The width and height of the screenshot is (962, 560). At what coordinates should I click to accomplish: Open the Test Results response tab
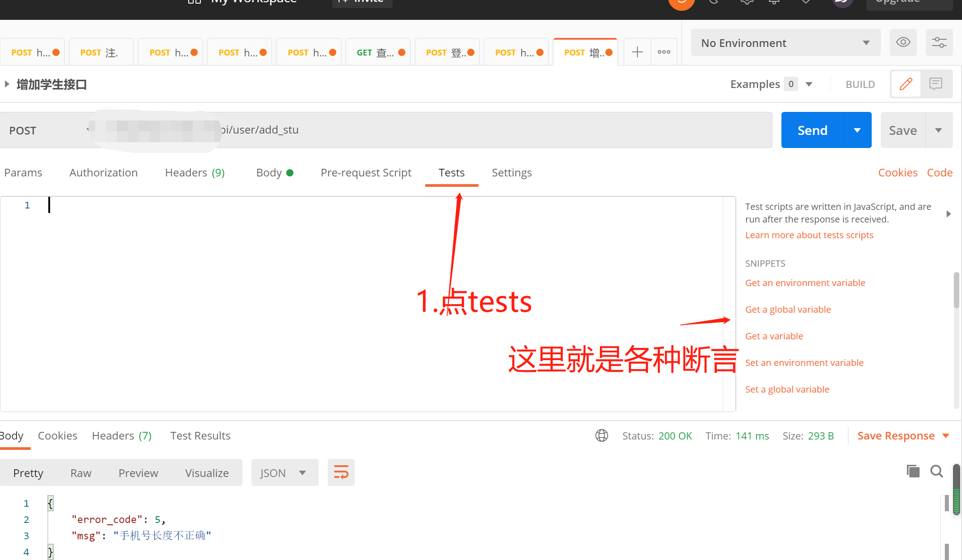coord(200,436)
